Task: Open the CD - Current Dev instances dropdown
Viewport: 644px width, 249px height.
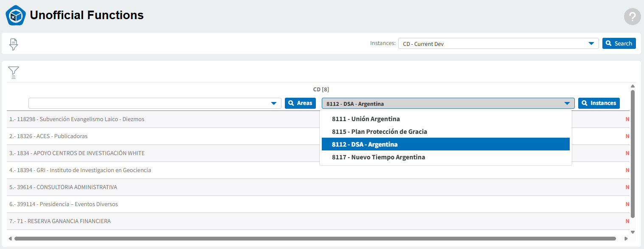Action: (498, 43)
